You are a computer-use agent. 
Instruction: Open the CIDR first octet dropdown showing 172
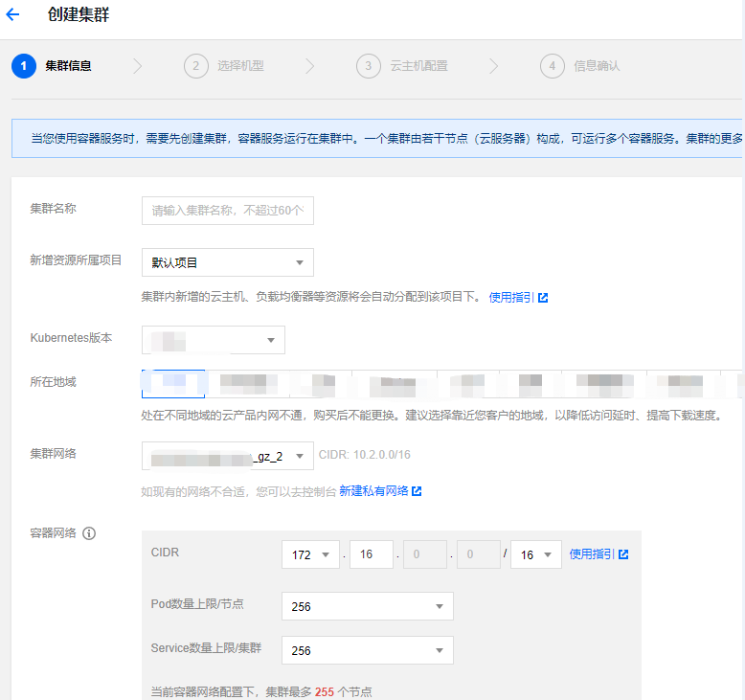click(x=310, y=554)
